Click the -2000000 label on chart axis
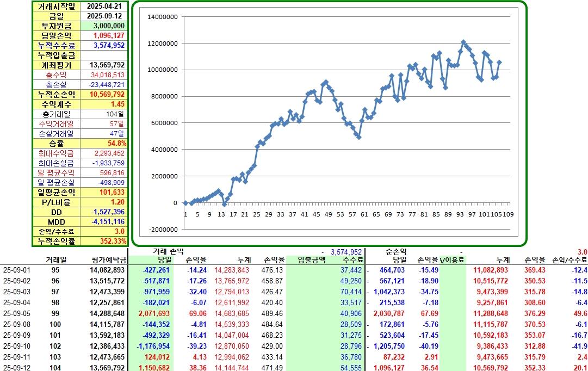The height and width of the screenshot is (371, 588). 163,229
